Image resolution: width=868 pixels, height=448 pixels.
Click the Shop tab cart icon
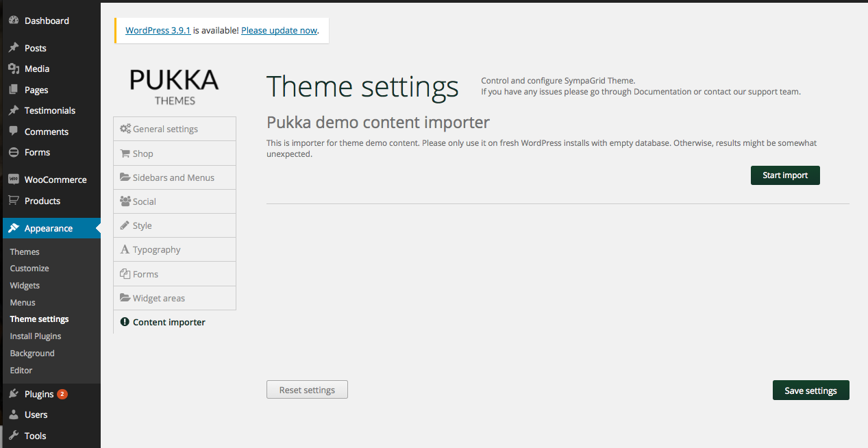tap(125, 153)
